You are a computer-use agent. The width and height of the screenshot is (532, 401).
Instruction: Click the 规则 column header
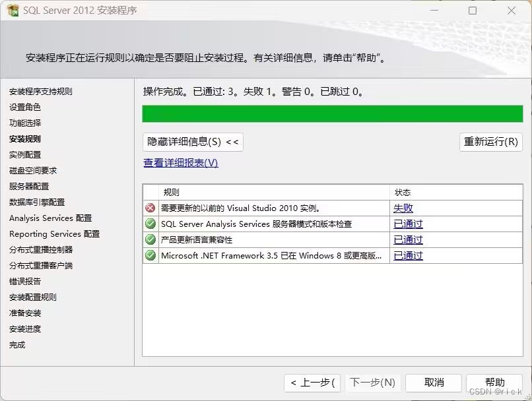(172, 192)
